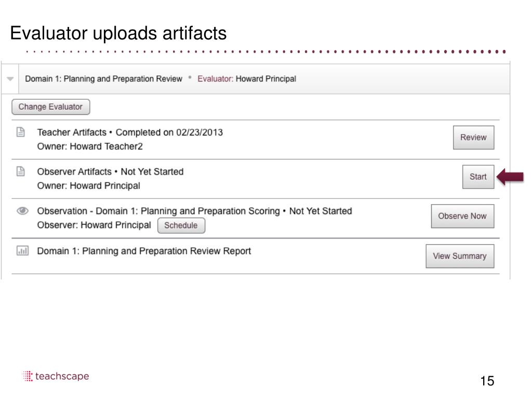Click Review for Teacher Artifacts

[x=473, y=138]
